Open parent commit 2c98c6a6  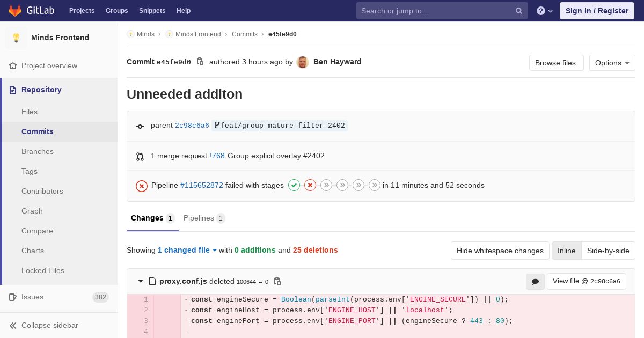coord(192,126)
